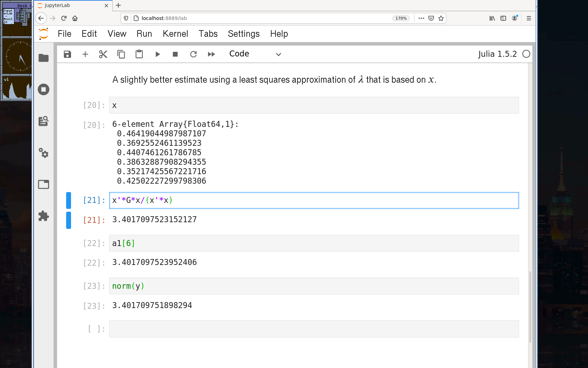Cut the selected cell with the scissors icon

[x=103, y=54]
